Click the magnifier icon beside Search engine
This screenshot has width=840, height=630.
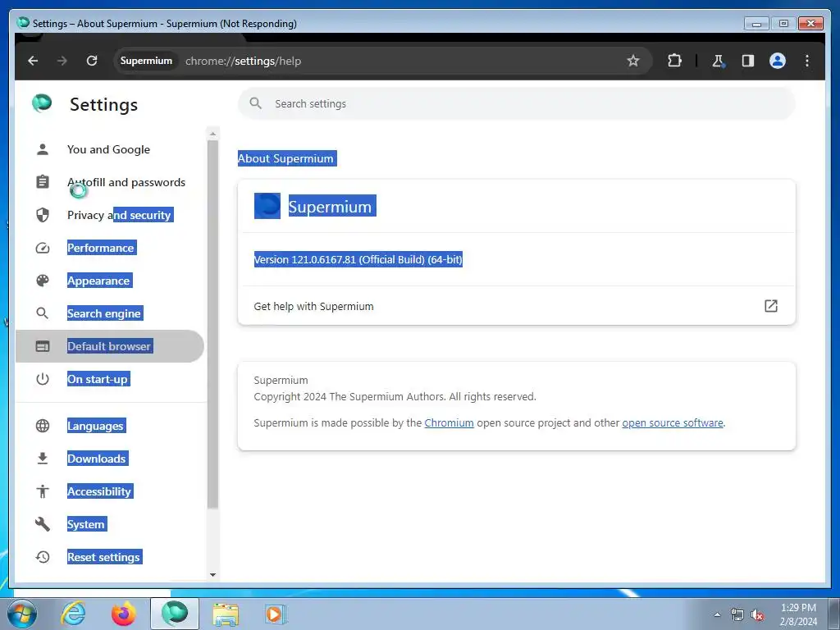coord(43,313)
